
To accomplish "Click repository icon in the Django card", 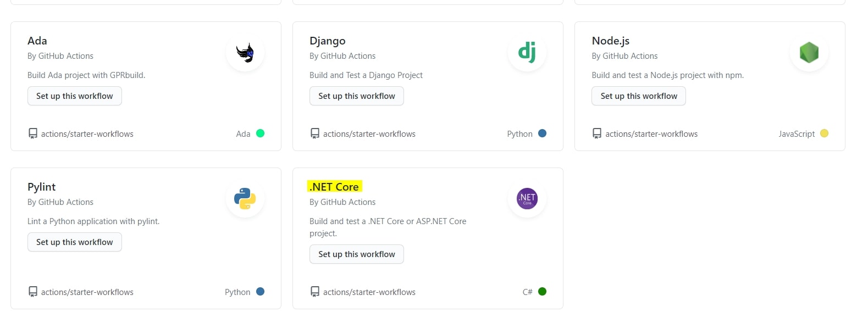I will 315,133.
